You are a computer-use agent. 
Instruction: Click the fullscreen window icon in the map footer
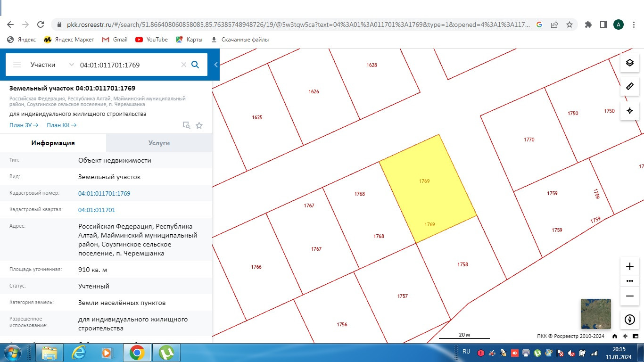pos(635,337)
